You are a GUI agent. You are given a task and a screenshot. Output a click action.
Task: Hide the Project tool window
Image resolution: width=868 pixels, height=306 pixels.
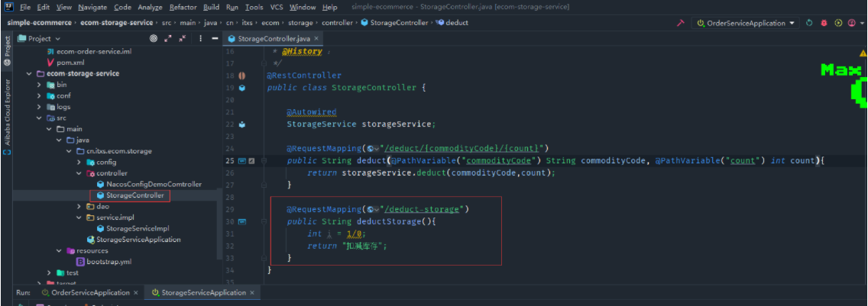214,39
